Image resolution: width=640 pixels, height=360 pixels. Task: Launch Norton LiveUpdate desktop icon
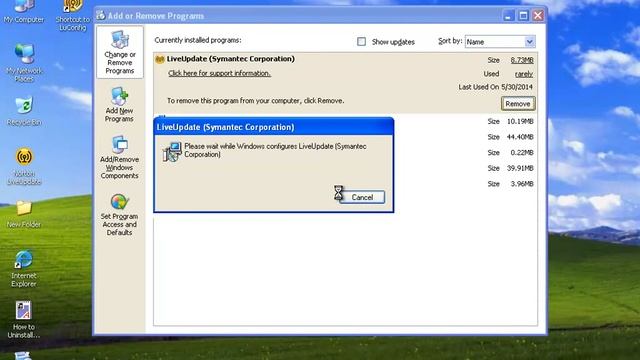click(24, 167)
